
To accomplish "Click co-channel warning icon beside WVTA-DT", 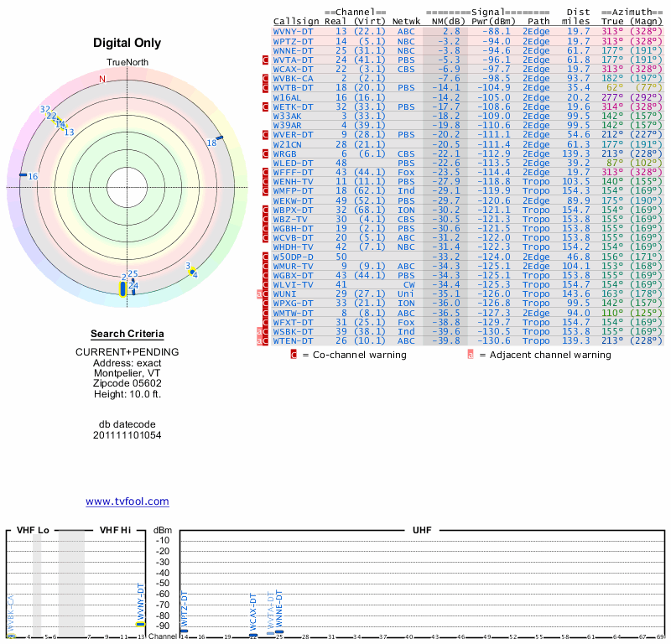I will tap(266, 60).
